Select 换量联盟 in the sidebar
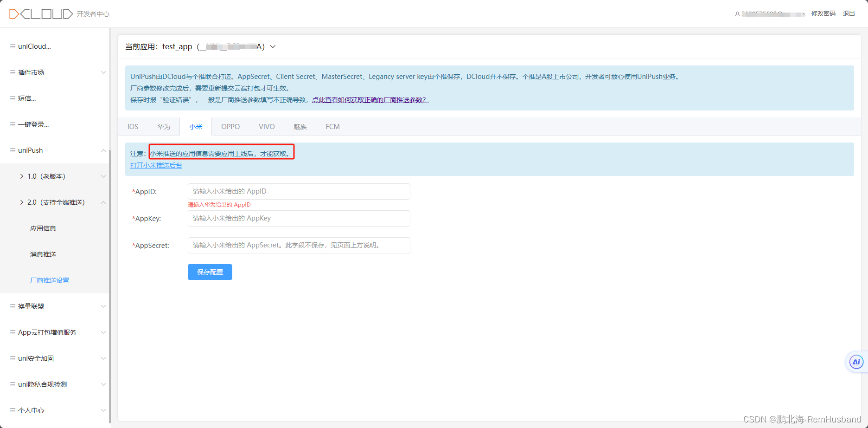Image resolution: width=868 pixels, height=428 pixels. (x=31, y=306)
